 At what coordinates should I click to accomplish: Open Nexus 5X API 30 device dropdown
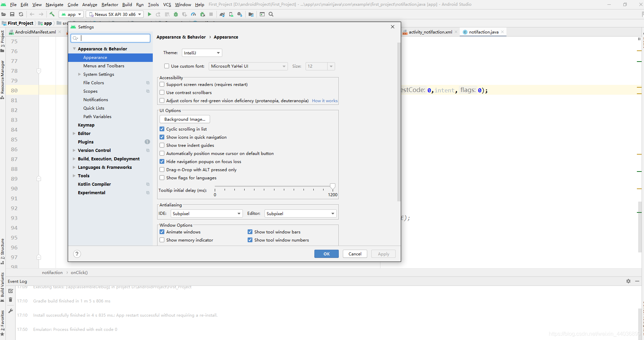(115, 14)
